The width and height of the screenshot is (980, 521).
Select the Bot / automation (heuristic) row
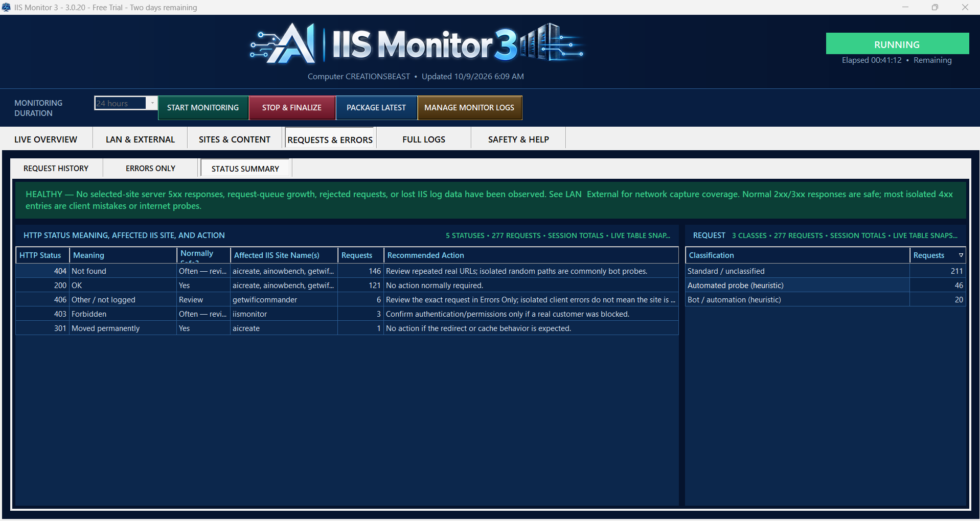(x=826, y=300)
